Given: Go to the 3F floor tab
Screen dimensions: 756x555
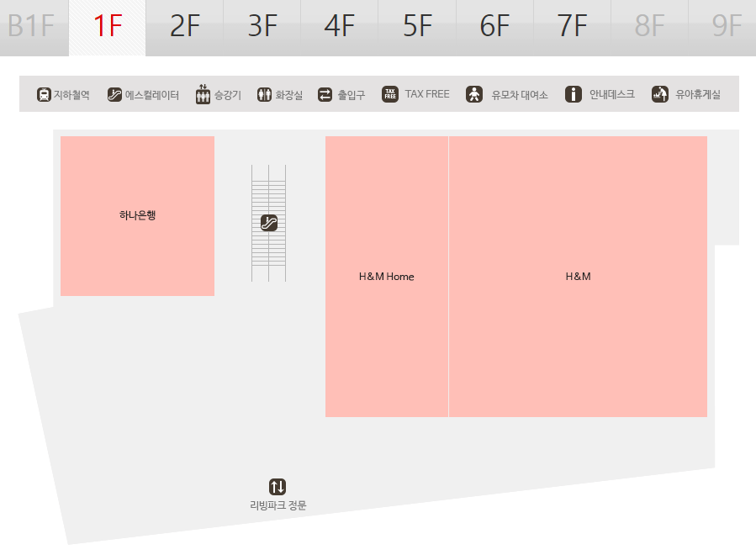Looking at the screenshot, I should (262, 28).
